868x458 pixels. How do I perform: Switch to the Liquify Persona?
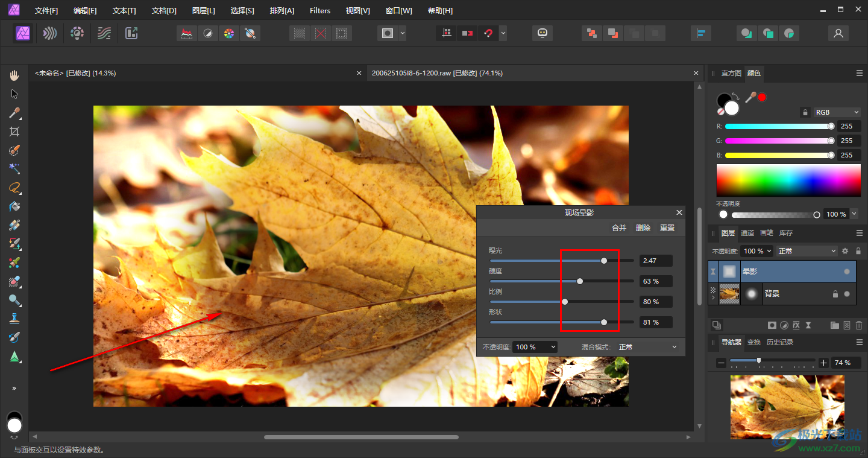50,33
